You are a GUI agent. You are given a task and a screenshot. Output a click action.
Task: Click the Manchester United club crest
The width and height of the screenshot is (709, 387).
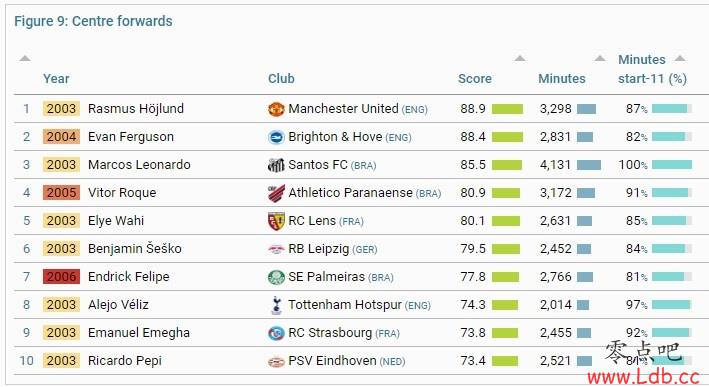pyautogui.click(x=276, y=109)
